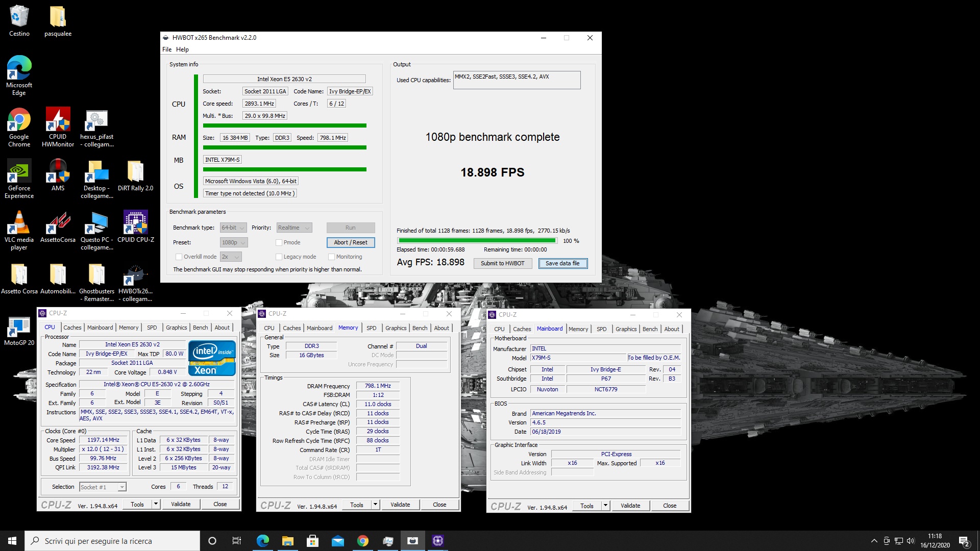Open File Explorer from taskbar
The image size is (980, 551).
pyautogui.click(x=287, y=541)
